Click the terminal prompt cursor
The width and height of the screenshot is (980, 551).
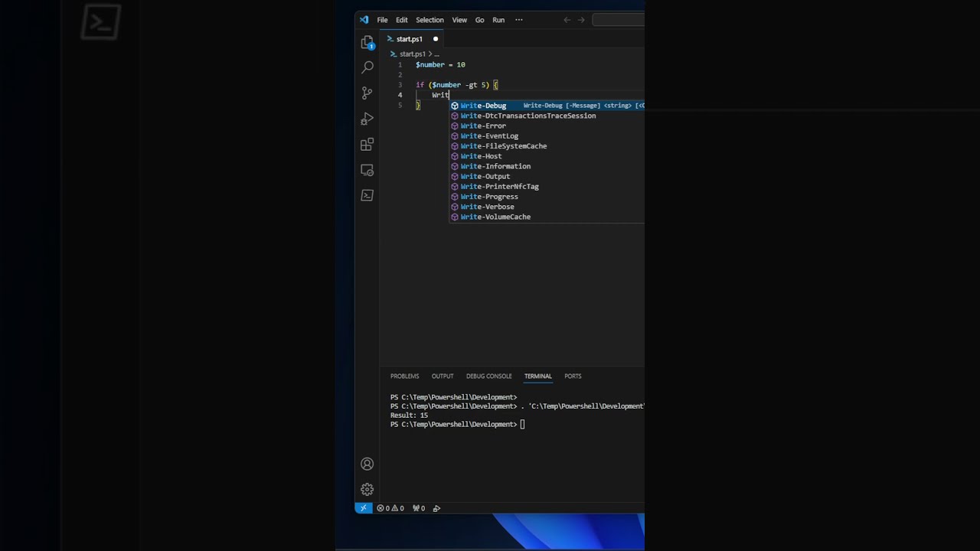(522, 425)
